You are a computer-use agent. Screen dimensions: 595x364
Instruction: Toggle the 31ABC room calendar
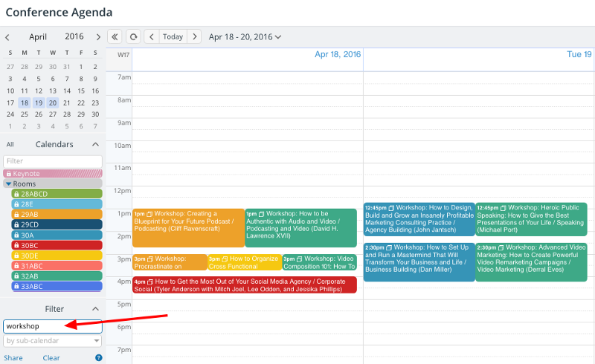[x=57, y=266]
